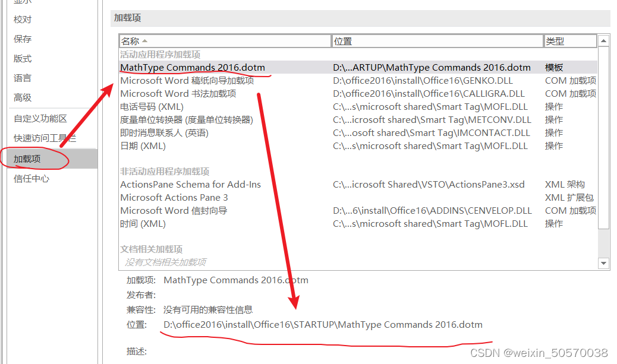Click the CALLIGRA.DLL location cell
Image resolution: width=617 pixels, height=364 pixels.
click(429, 94)
